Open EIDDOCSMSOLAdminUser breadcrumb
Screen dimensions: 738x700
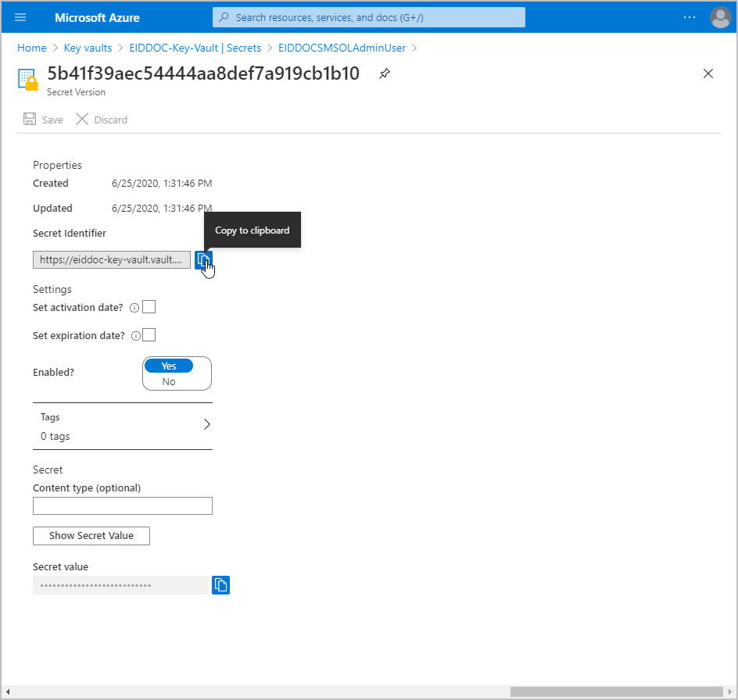[342, 48]
